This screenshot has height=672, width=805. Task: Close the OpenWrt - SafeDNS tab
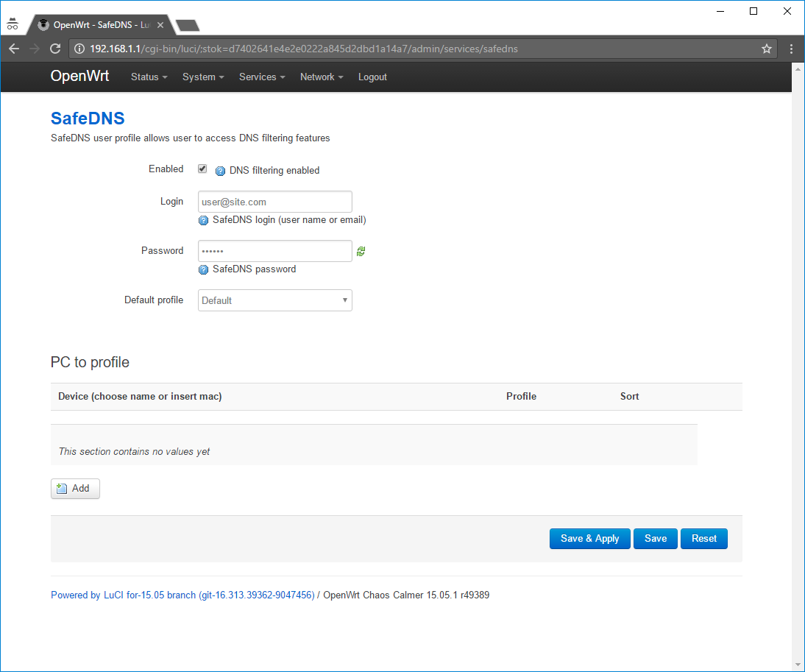160,24
